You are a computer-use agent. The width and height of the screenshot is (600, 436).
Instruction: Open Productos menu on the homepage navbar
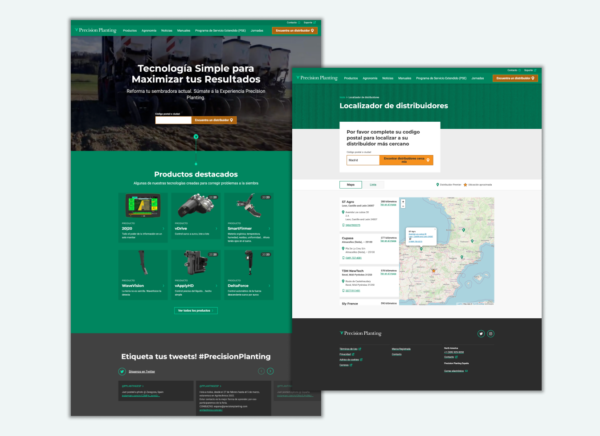[130, 31]
